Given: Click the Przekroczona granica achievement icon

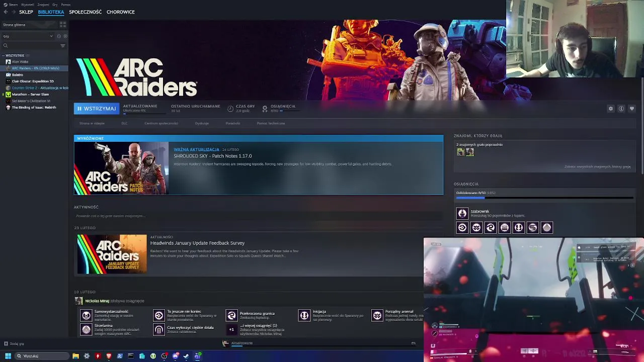Looking at the screenshot, I should click(231, 315).
